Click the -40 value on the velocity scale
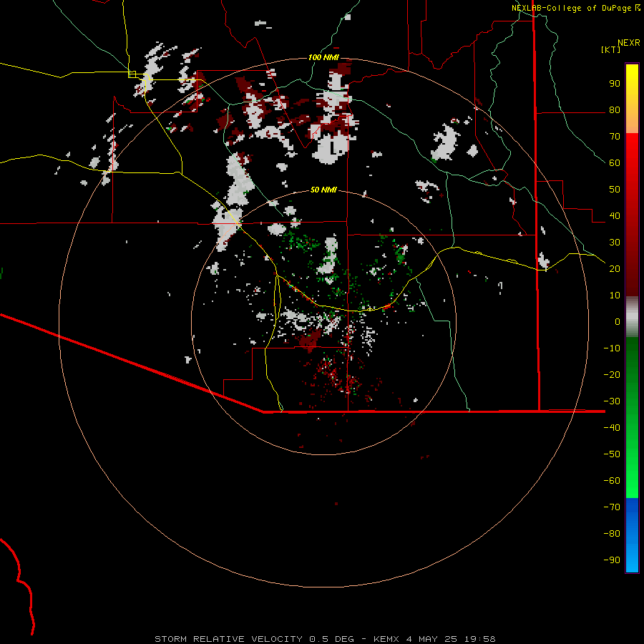644x644 pixels. (x=612, y=428)
